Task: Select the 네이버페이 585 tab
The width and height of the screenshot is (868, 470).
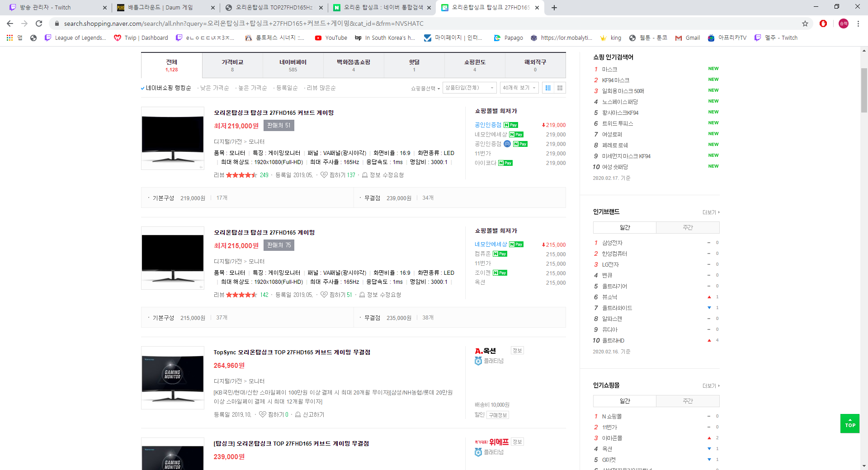Action: [293, 66]
